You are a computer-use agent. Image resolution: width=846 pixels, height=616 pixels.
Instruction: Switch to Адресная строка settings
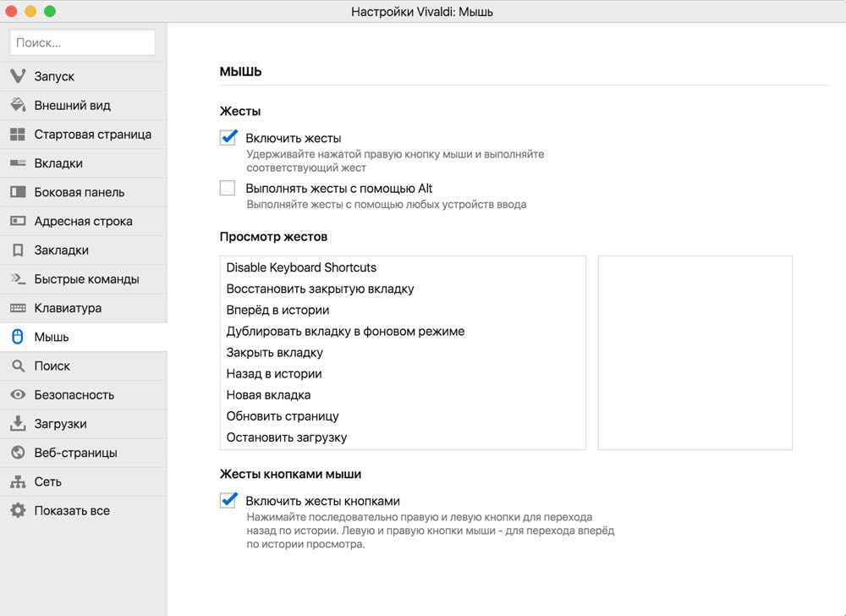pyautogui.click(x=84, y=221)
